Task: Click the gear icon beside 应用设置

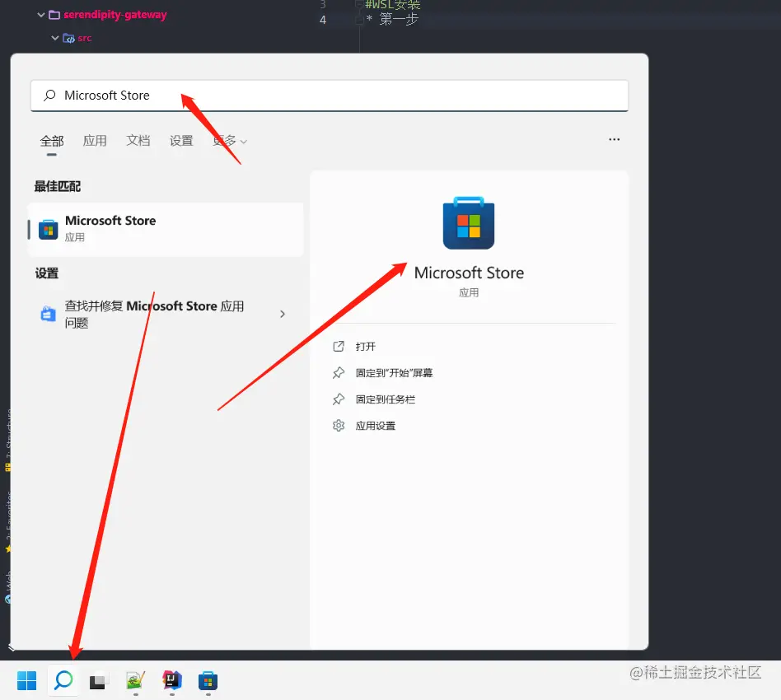Action: [339, 426]
